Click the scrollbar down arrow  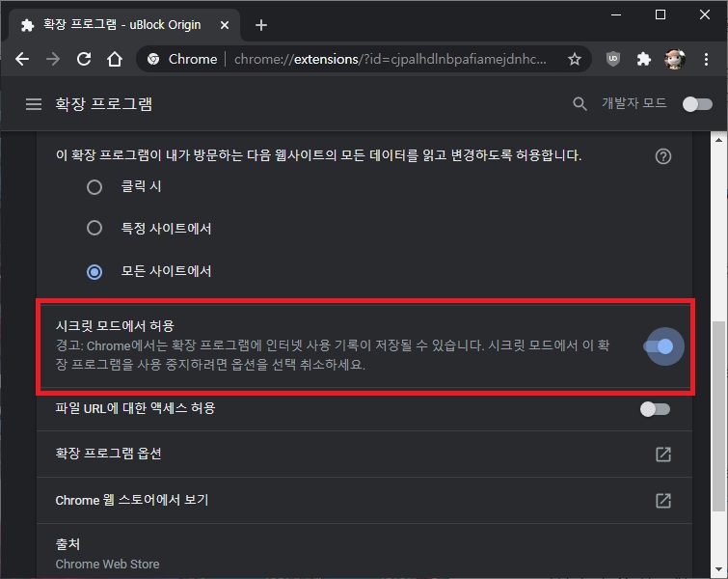coord(718,568)
